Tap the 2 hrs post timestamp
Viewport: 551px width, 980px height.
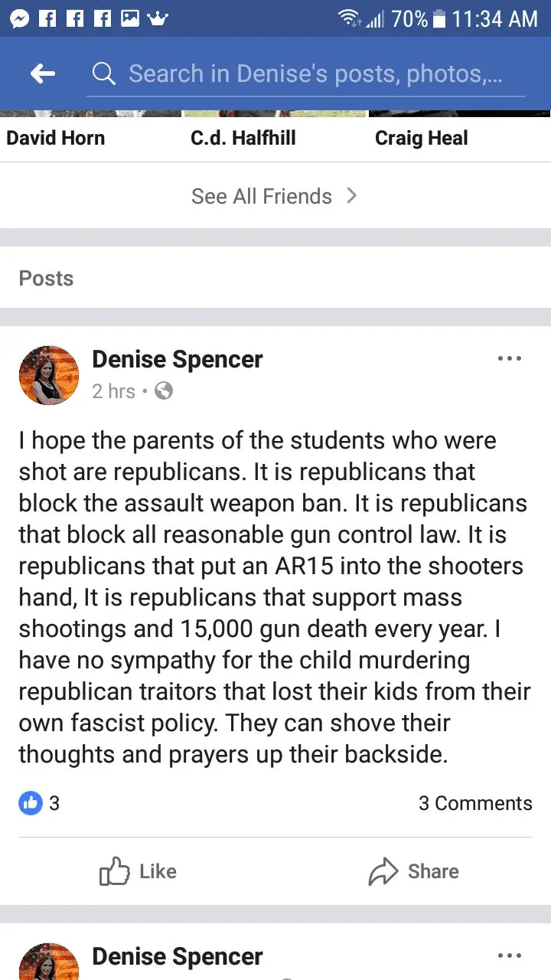pos(113,391)
